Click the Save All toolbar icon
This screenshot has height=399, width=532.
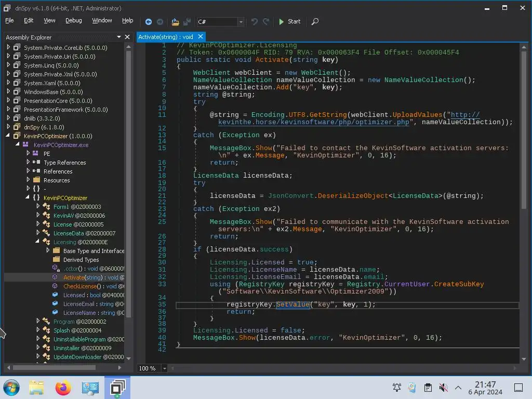coord(187,22)
